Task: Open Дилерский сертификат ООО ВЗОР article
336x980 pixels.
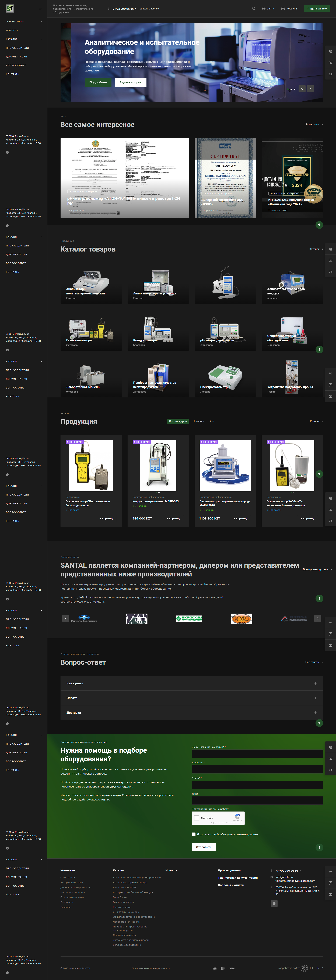Action: [225, 178]
